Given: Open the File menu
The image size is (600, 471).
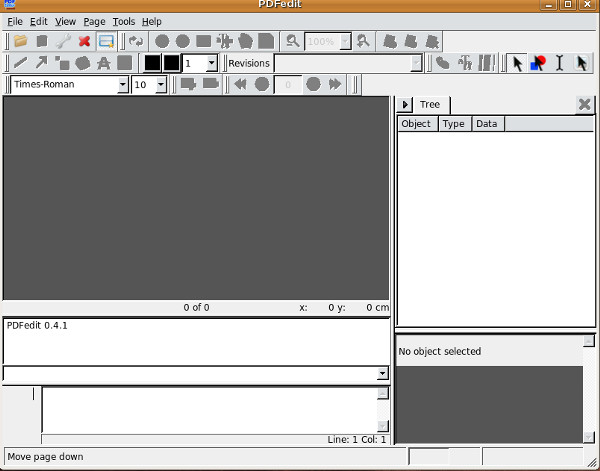Looking at the screenshot, I should 15,21.
